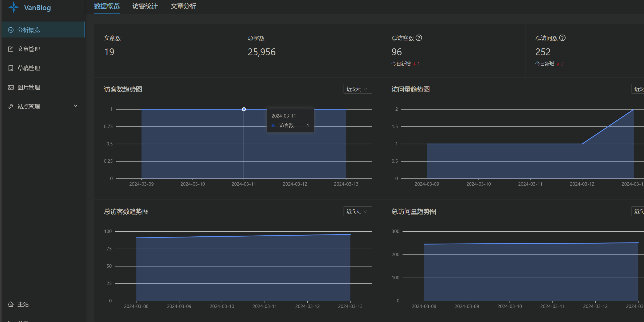Click the help icon next to 总访问数
Image resolution: width=644 pixels, height=322 pixels.
click(562, 38)
